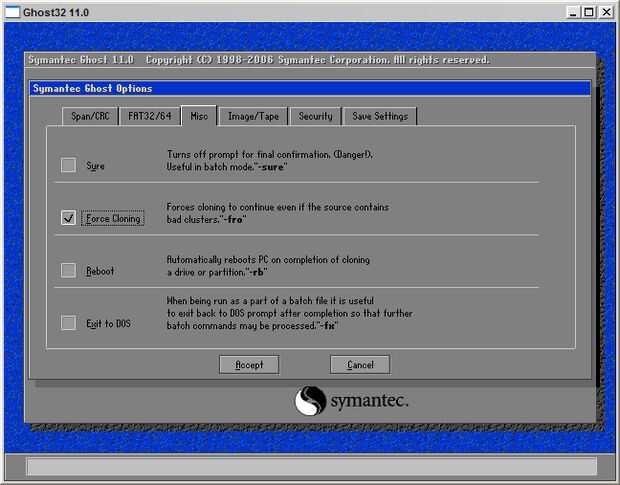Enable the Exit to DOS checkbox
The height and width of the screenshot is (485, 620).
point(68,323)
